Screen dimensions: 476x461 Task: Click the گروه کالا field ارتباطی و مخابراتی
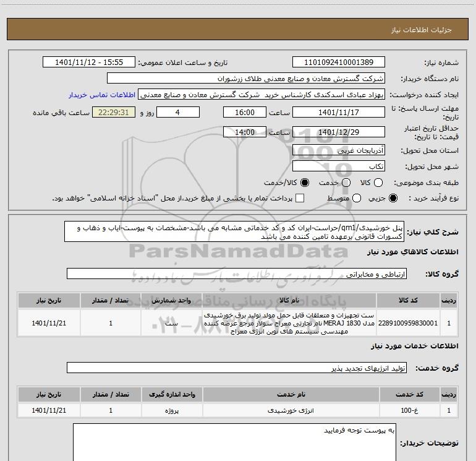click(x=237, y=274)
